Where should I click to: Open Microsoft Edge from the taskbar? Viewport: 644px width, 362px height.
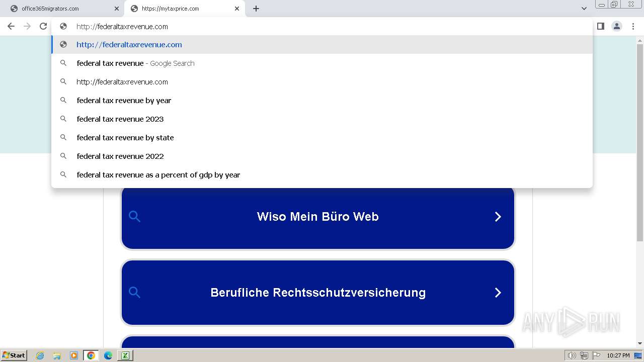click(x=108, y=355)
